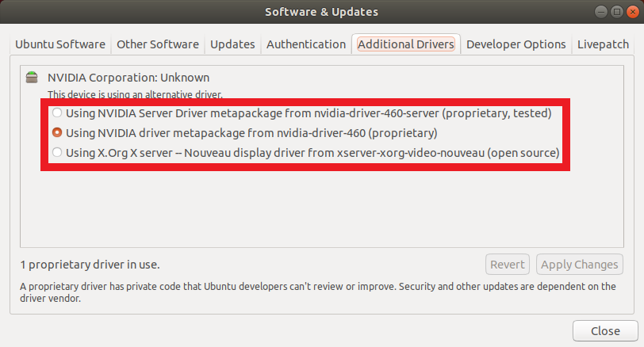The width and height of the screenshot is (644, 347).
Task: Click the Software & Updates title bar text
Action: (321, 12)
